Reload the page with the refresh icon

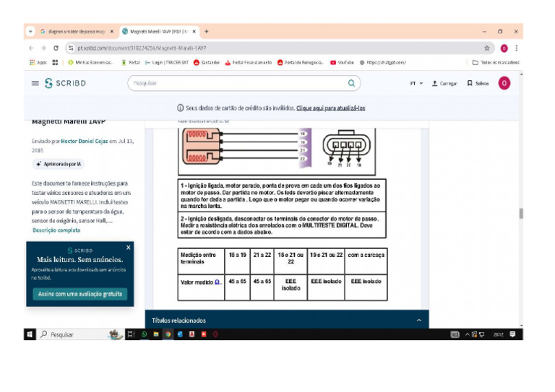[56, 48]
